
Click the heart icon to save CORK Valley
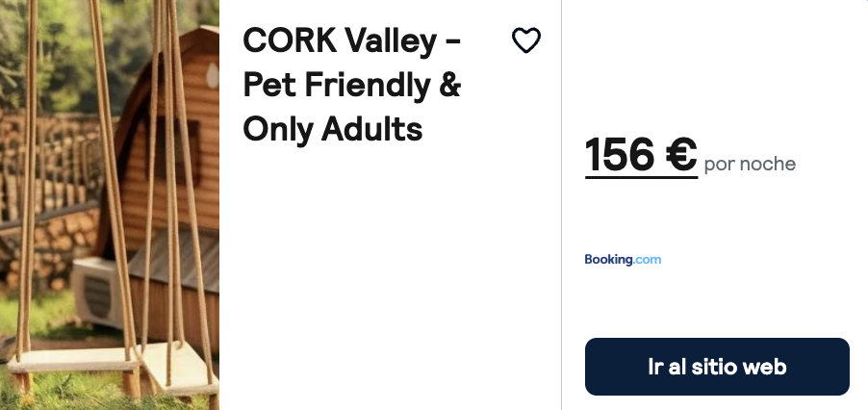point(526,40)
